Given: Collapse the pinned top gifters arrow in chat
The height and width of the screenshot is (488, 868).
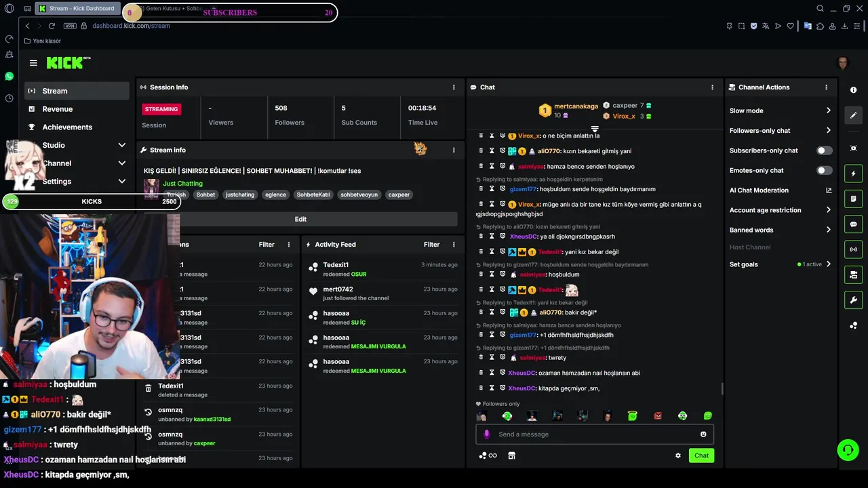Looking at the screenshot, I should (x=595, y=129).
